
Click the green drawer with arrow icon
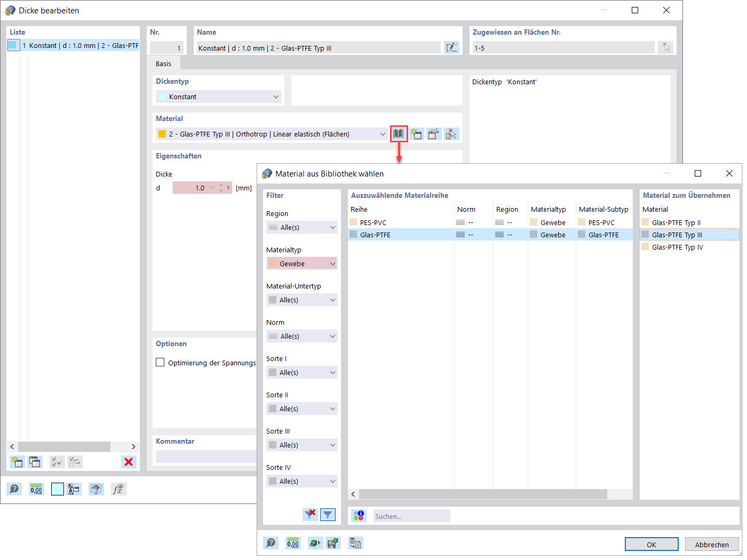pos(315,543)
